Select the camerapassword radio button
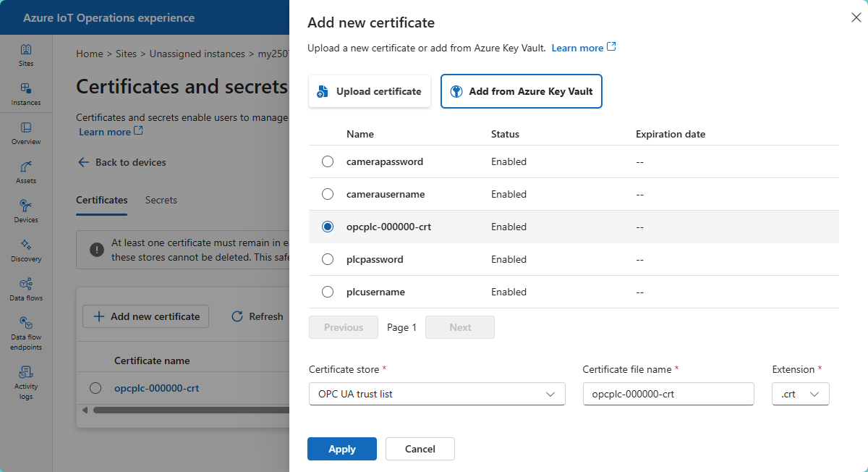868x472 pixels. coord(328,162)
